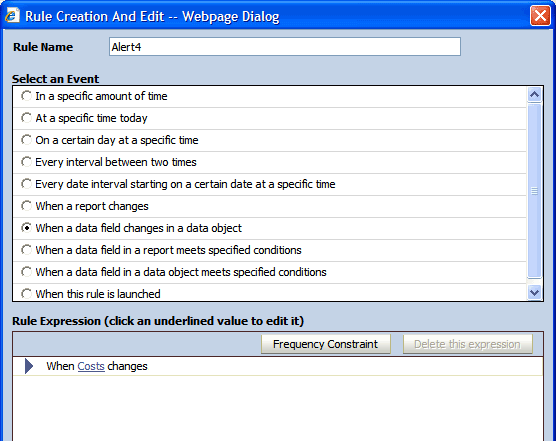
Task: Click the Internet Explorer icon in title bar
Action: (x=12, y=16)
